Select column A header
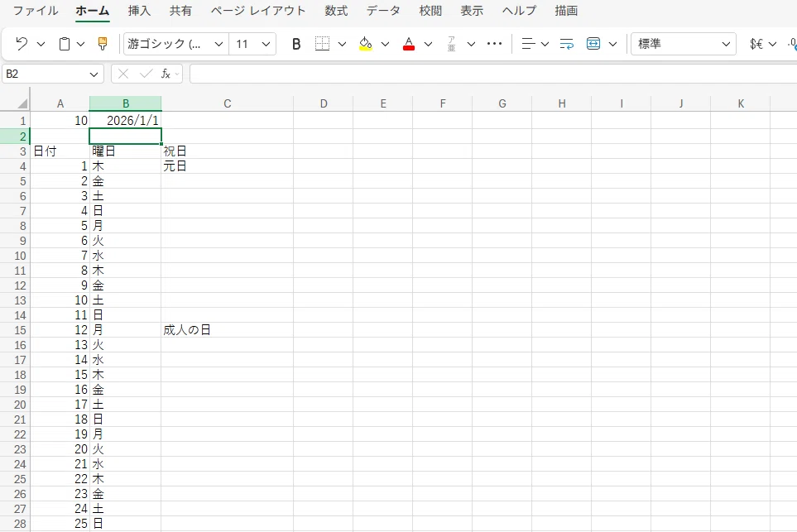 (60, 103)
